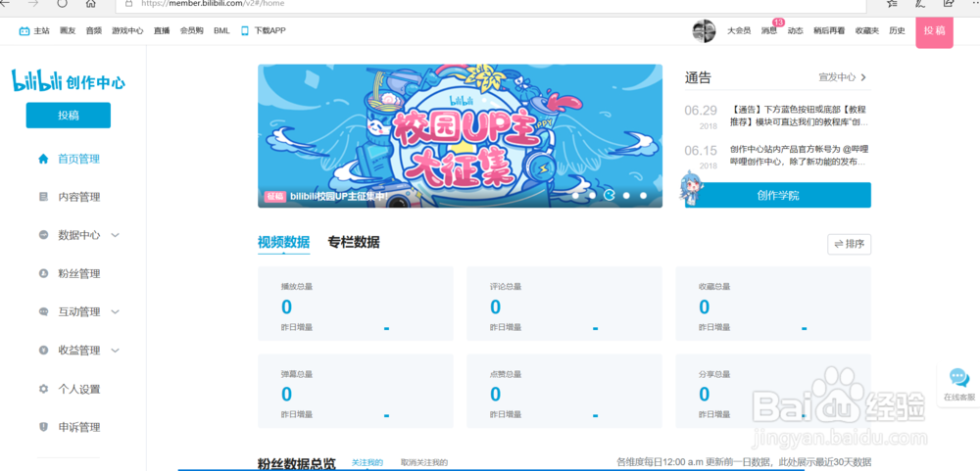Click the browser address bar URL

(213, 3)
